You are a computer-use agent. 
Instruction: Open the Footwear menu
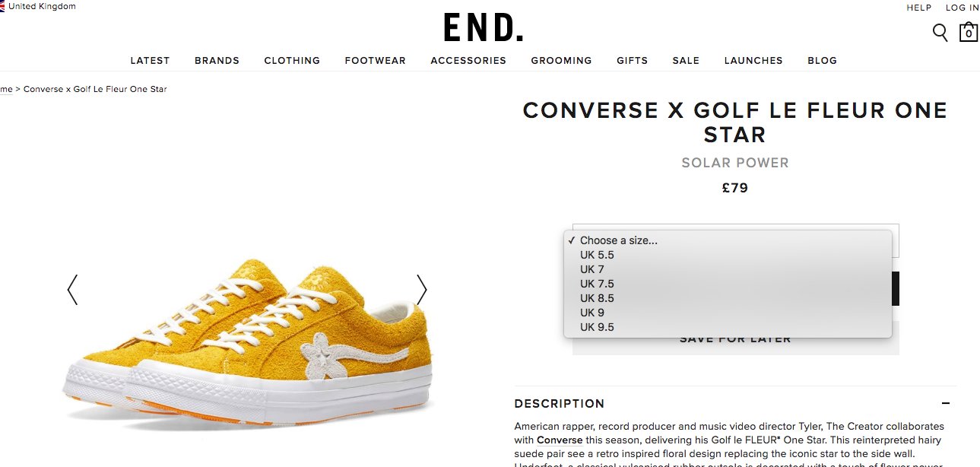pos(375,61)
